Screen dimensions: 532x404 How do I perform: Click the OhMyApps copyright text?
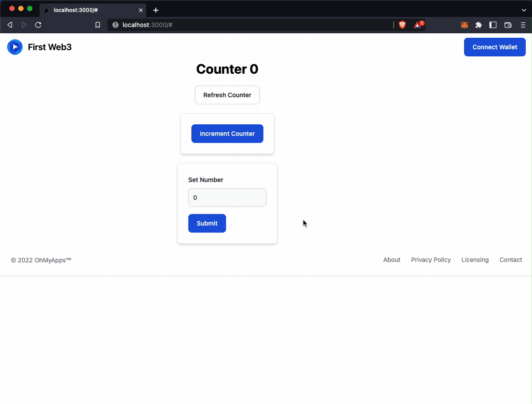click(41, 260)
